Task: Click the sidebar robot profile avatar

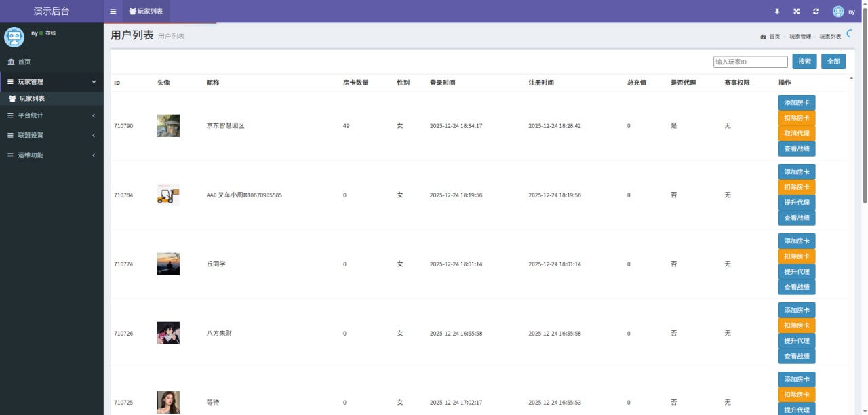Action: point(14,37)
